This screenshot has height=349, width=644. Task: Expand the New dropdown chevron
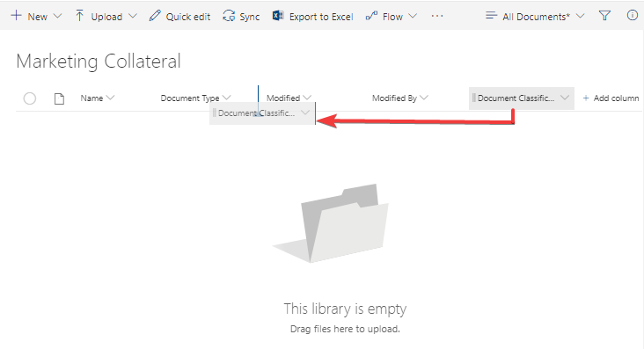57,16
